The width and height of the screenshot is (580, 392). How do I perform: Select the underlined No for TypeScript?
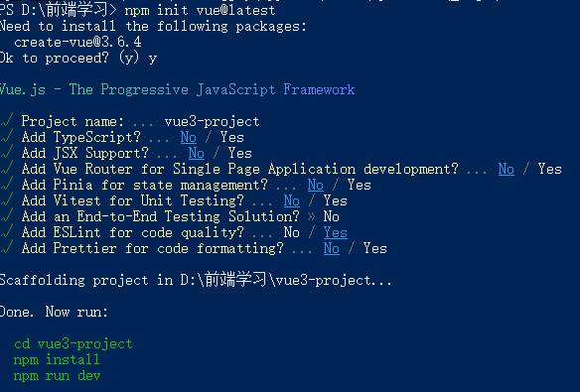[x=189, y=137]
